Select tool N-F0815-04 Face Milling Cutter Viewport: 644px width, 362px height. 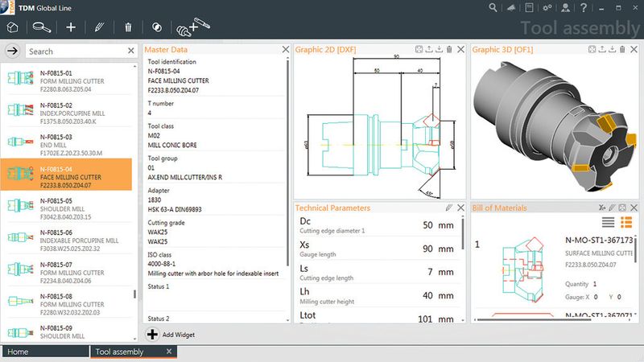click(66, 175)
